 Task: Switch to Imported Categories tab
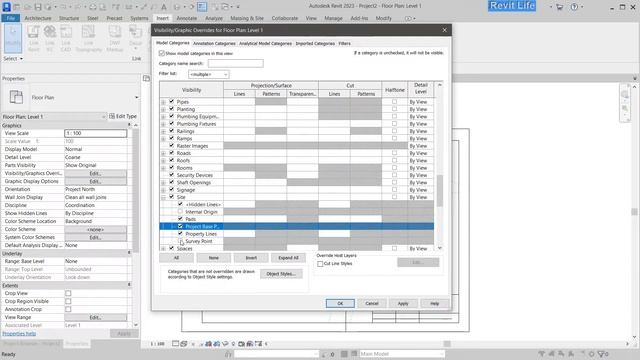point(315,43)
